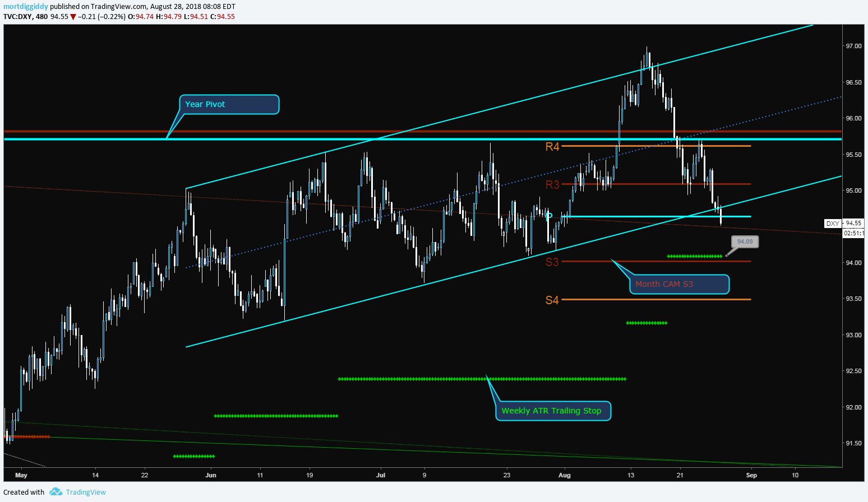Viewport: 868px width, 502px height.
Task: Click the 94.00 price axis value
Action: coord(854,263)
